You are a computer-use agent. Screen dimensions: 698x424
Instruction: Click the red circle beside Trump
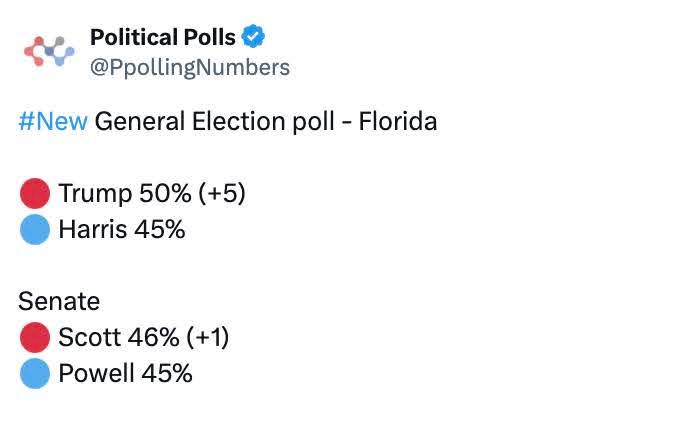35,192
